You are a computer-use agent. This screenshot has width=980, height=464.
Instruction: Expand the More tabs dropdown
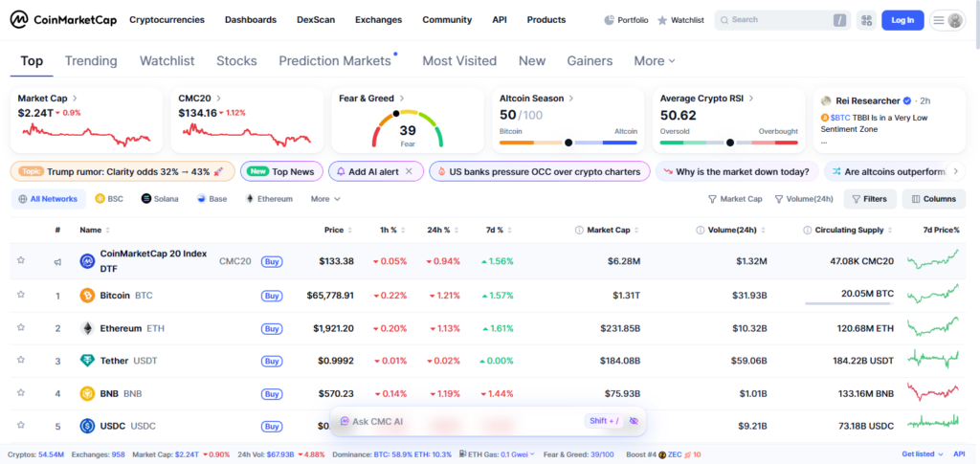tap(655, 60)
